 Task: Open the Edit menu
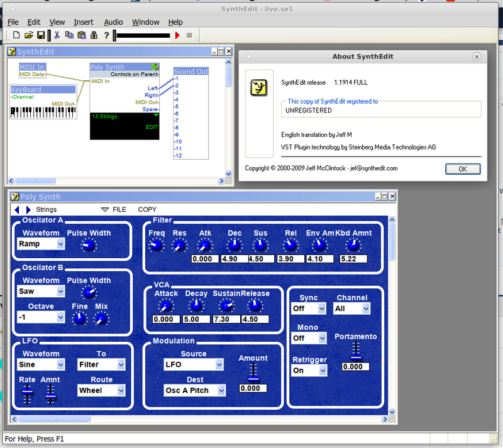34,22
